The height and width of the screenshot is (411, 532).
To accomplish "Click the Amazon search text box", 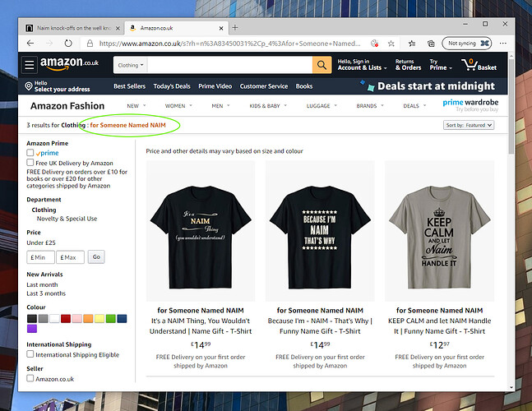I will [229, 65].
